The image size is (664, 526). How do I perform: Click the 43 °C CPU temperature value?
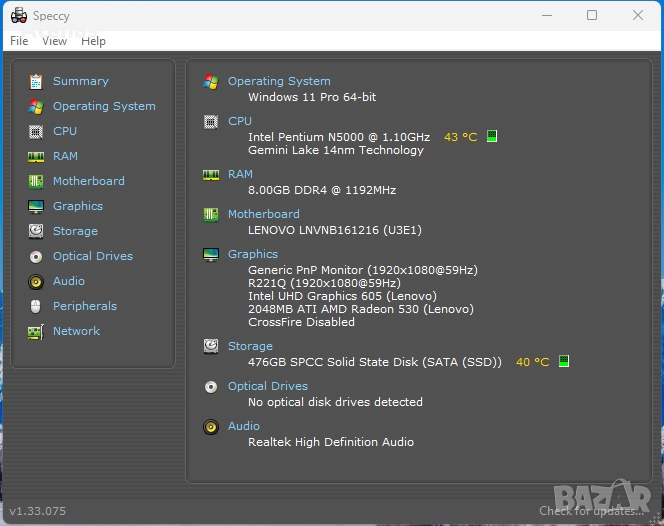click(x=460, y=137)
